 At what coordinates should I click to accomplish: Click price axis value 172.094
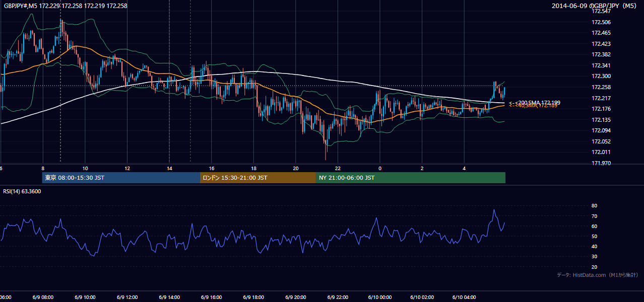point(601,130)
